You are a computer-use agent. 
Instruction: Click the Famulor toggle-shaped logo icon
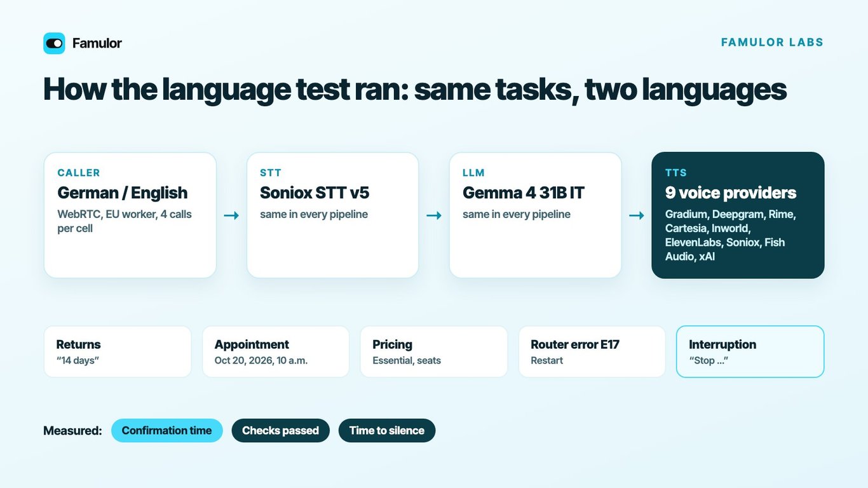54,43
